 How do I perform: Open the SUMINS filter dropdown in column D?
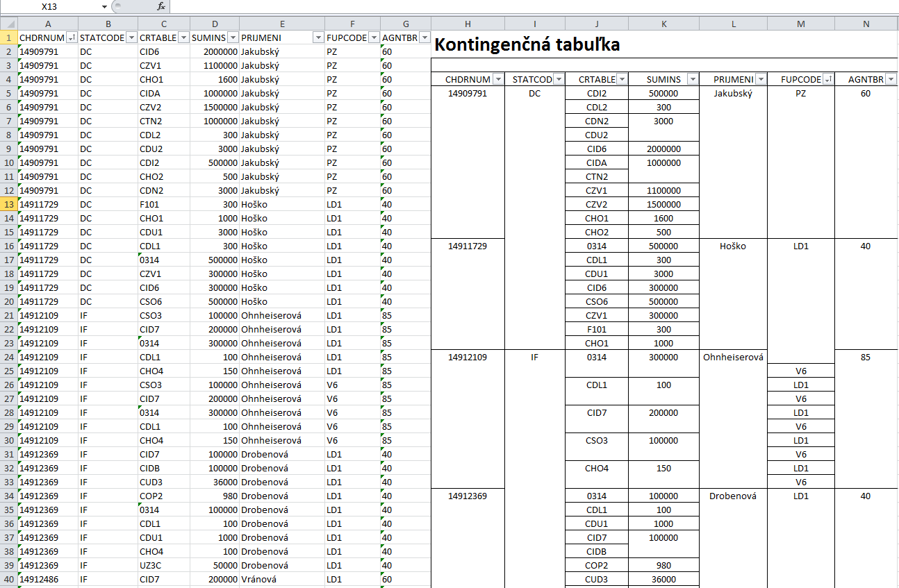coord(233,37)
